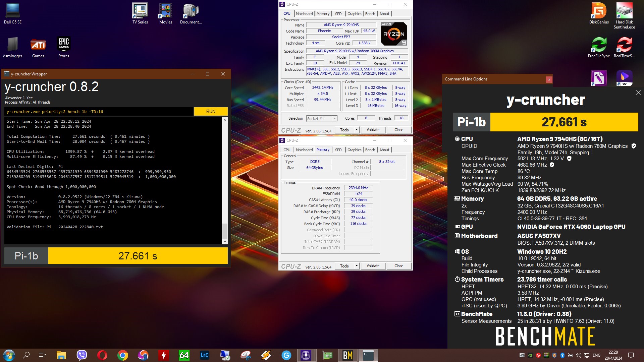Expand Tools dropdown arrow in top CPU-Z window

[357, 130]
